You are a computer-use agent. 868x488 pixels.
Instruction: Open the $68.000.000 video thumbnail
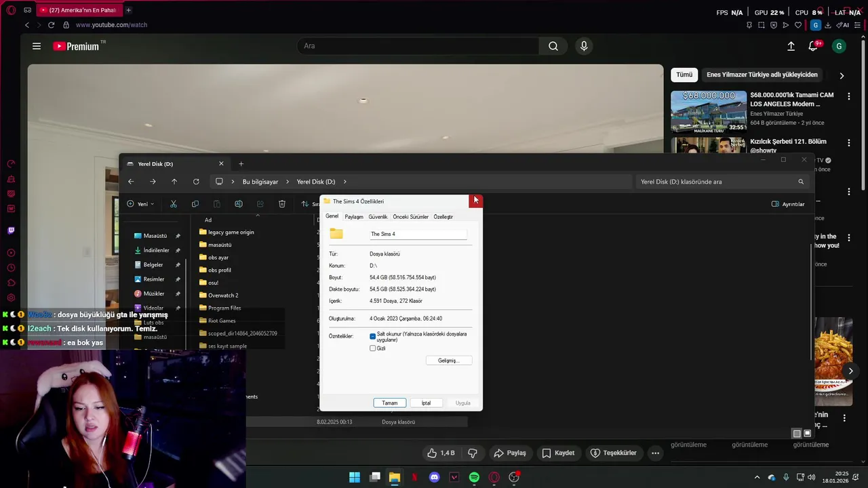[709, 111]
